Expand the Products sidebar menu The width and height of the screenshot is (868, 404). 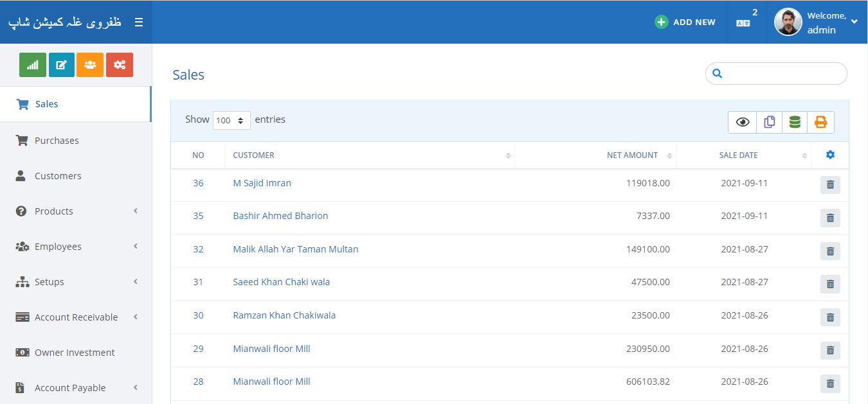76,211
